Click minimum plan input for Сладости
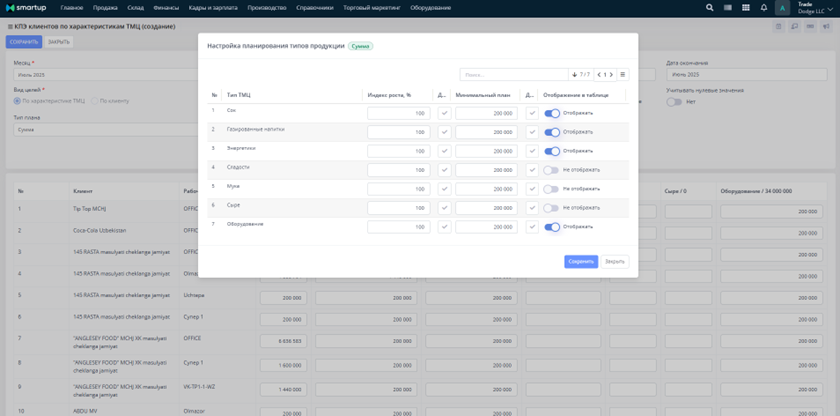The width and height of the screenshot is (840, 416). click(486, 170)
